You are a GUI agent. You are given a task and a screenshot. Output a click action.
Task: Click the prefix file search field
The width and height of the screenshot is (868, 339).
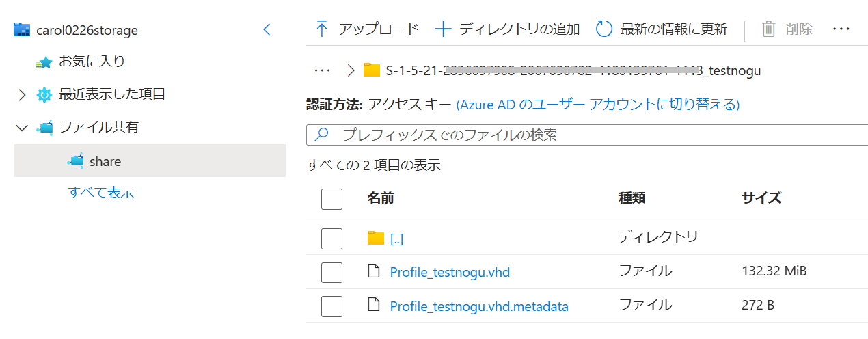tap(588, 135)
